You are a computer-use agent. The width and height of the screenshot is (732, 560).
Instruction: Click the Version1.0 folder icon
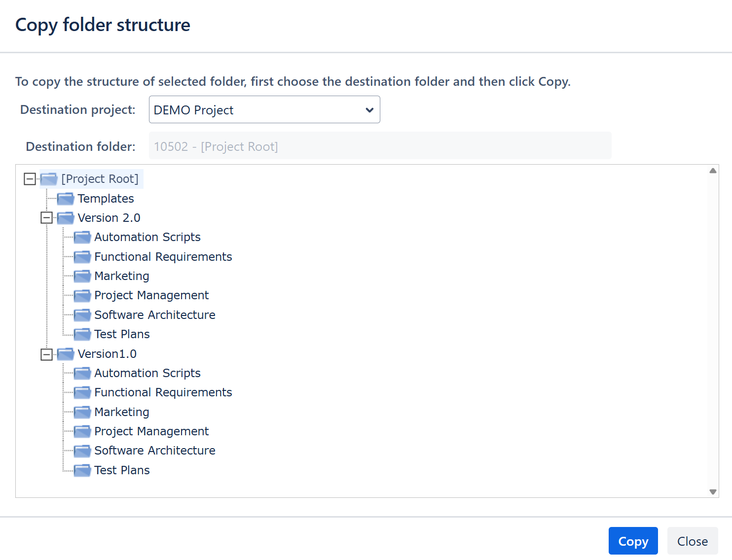coord(65,354)
